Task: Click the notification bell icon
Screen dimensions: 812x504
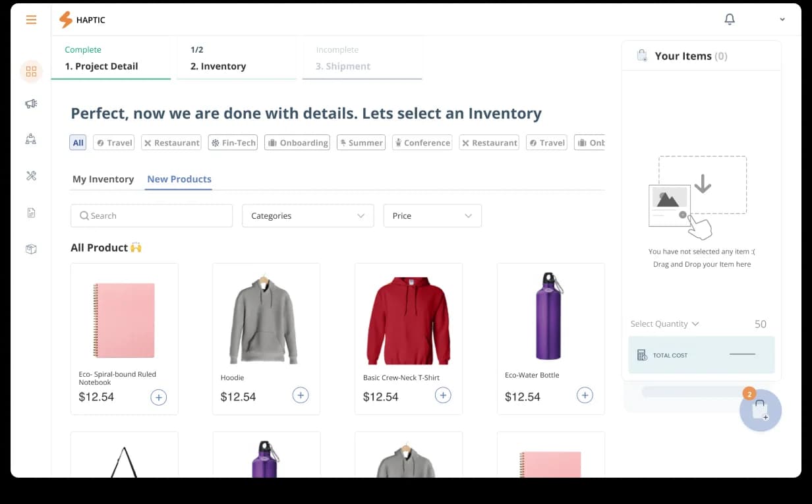Action: pyautogui.click(x=730, y=19)
